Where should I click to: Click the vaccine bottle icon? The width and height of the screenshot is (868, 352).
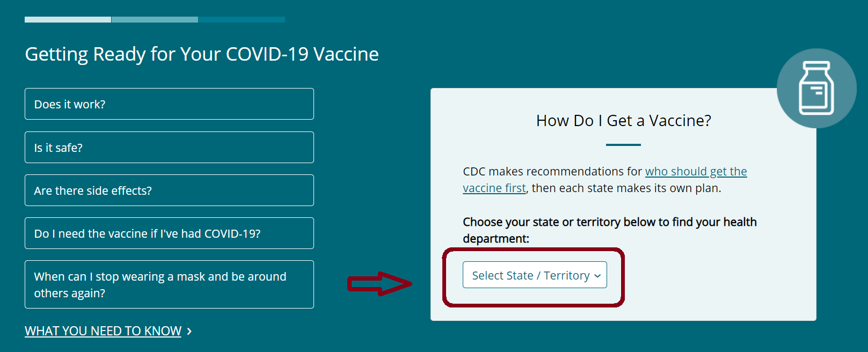tap(816, 88)
